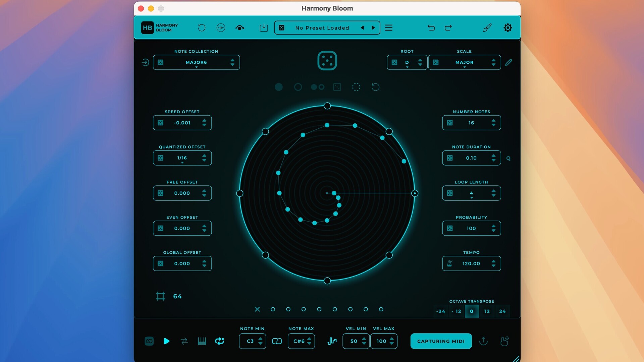644x362 pixels.
Task: Randomize Number Notes with its dice
Action: [450, 123]
